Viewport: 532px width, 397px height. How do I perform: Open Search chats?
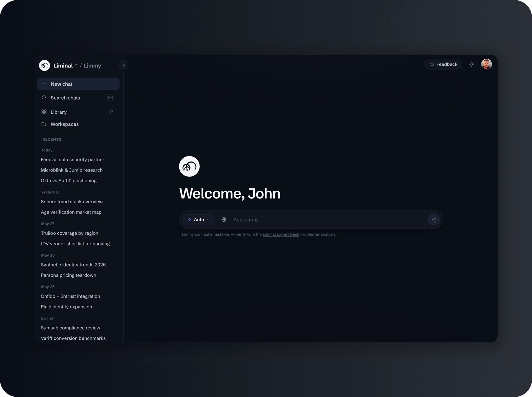point(78,98)
